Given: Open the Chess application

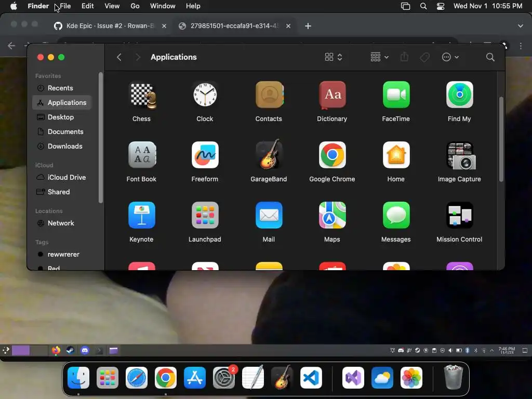Looking at the screenshot, I should [141, 96].
